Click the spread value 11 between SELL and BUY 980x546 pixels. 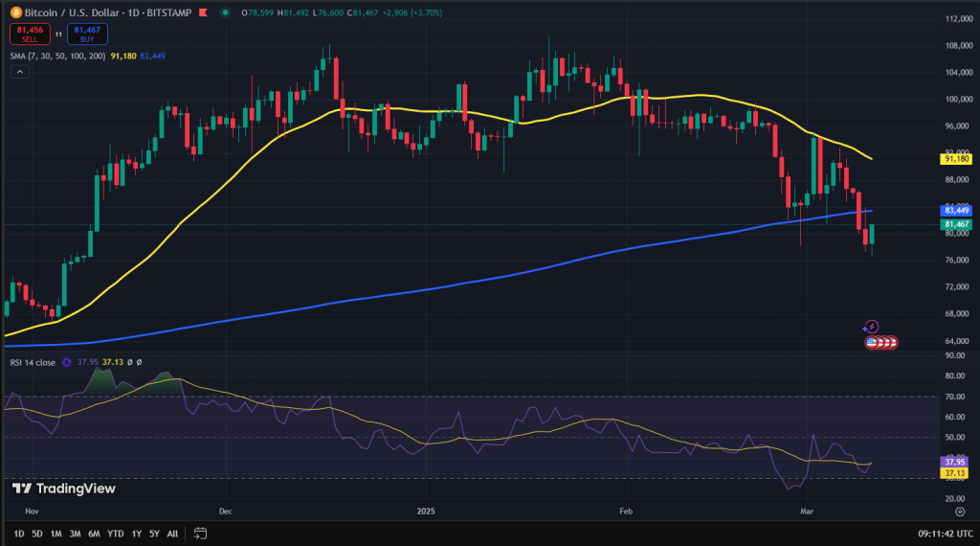pos(58,34)
